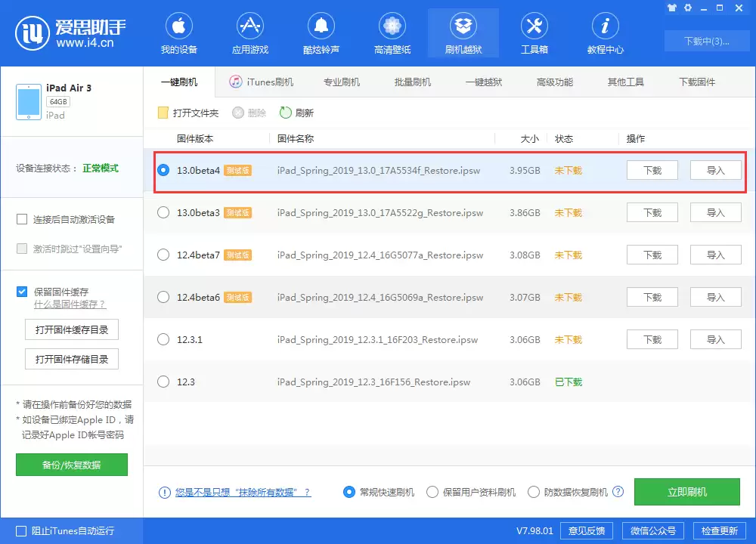Select firmware 12.4beta6 radio button
The height and width of the screenshot is (544, 756).
pyautogui.click(x=163, y=297)
